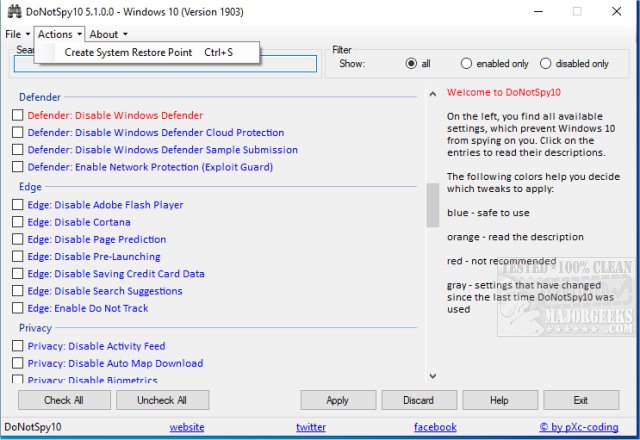Screen dimensions: 640x440
Task: Click 'Edge: Disable Cortana' entry text
Action: pyautogui.click(x=79, y=222)
